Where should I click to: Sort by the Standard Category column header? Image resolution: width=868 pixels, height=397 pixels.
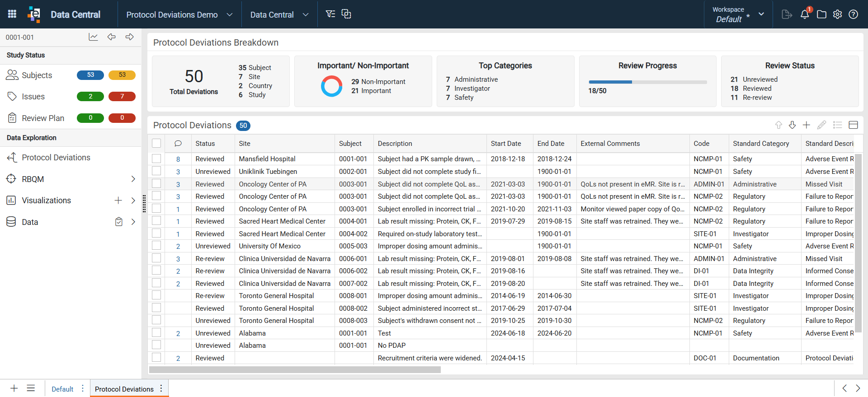tap(761, 144)
